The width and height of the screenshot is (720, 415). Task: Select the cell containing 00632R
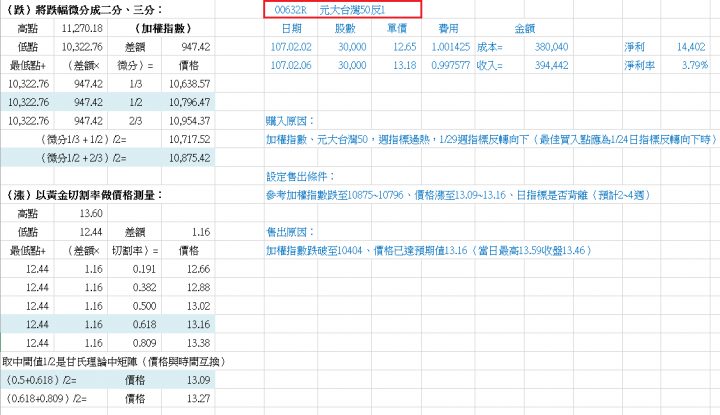(291, 10)
